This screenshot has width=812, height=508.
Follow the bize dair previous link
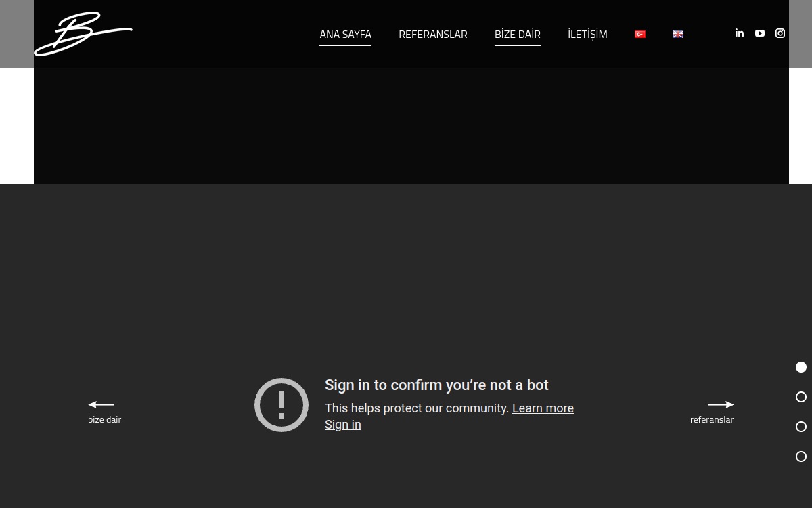(x=104, y=419)
